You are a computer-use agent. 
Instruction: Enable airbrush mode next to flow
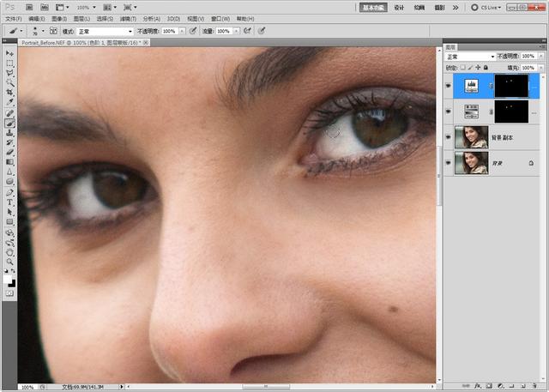247,31
